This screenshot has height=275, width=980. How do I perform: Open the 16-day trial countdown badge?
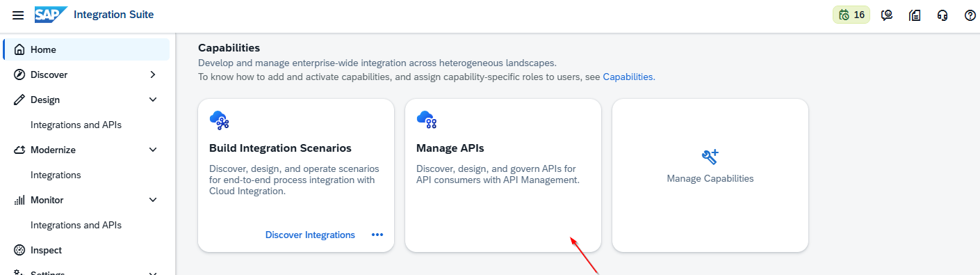click(851, 15)
